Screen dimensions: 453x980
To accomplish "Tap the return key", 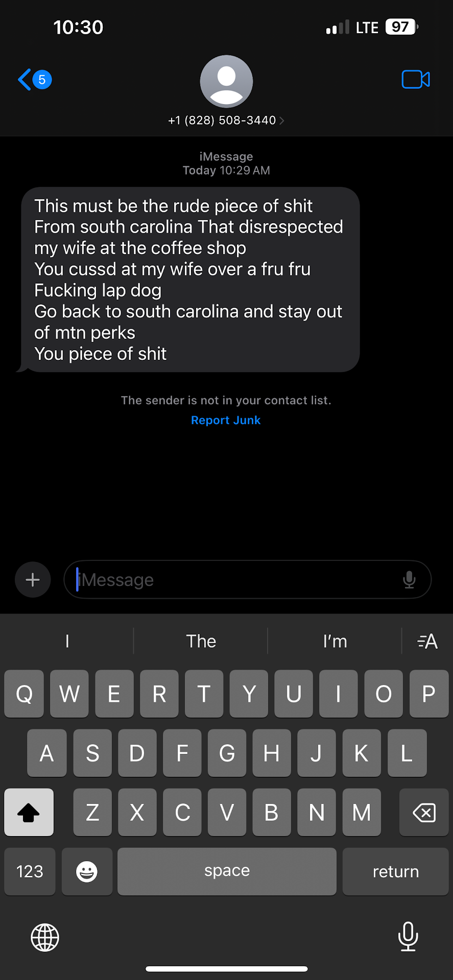I will [x=395, y=871].
